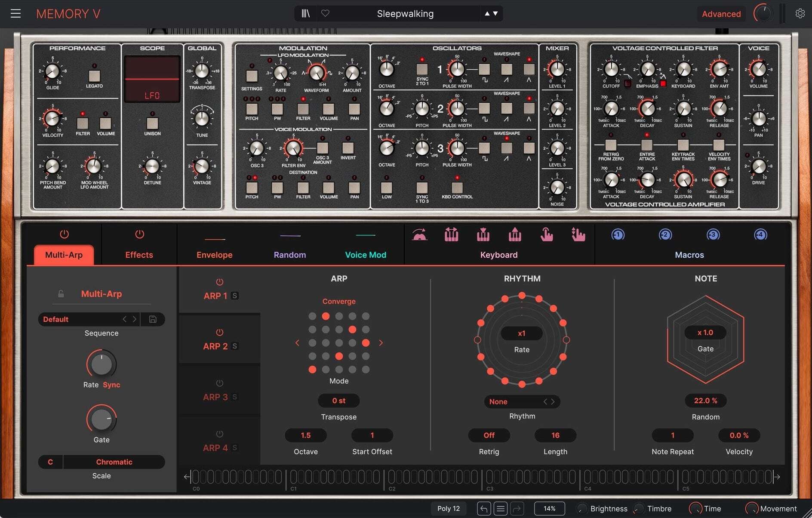Click the redo arrow in bottom bar
This screenshot has height=518, width=812.
(x=517, y=509)
